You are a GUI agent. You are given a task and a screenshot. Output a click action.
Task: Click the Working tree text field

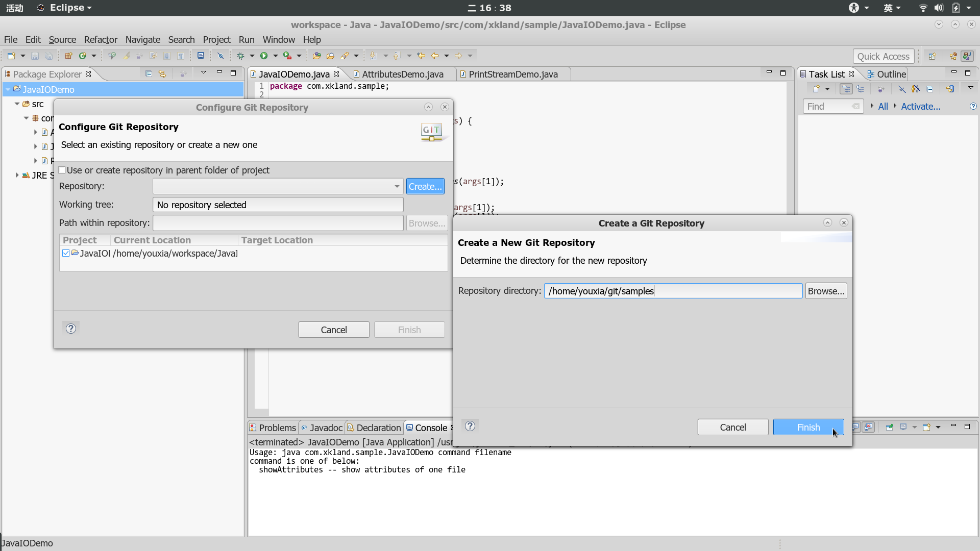pyautogui.click(x=278, y=205)
